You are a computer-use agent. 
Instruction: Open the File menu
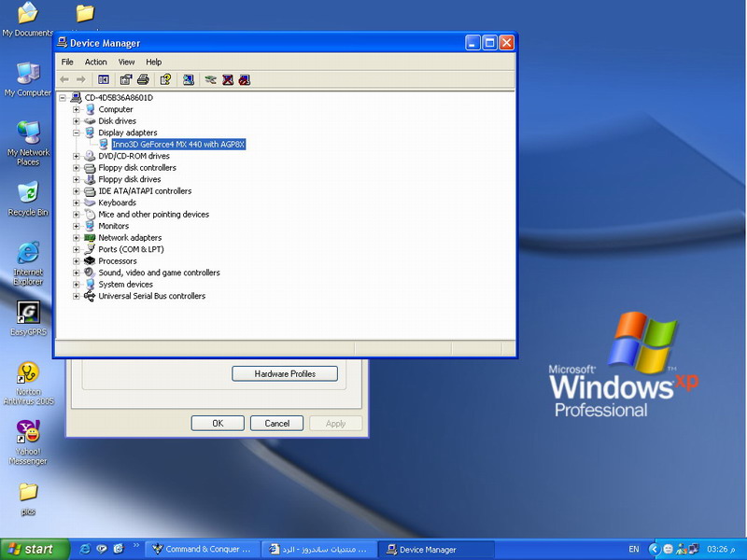tap(67, 62)
